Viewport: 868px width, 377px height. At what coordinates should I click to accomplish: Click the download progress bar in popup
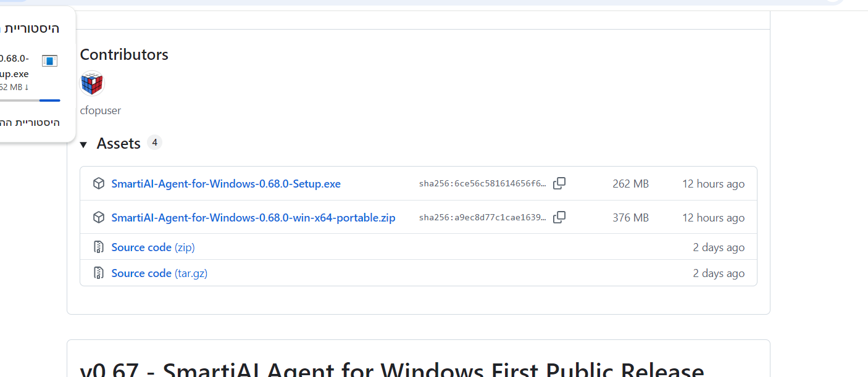point(30,100)
